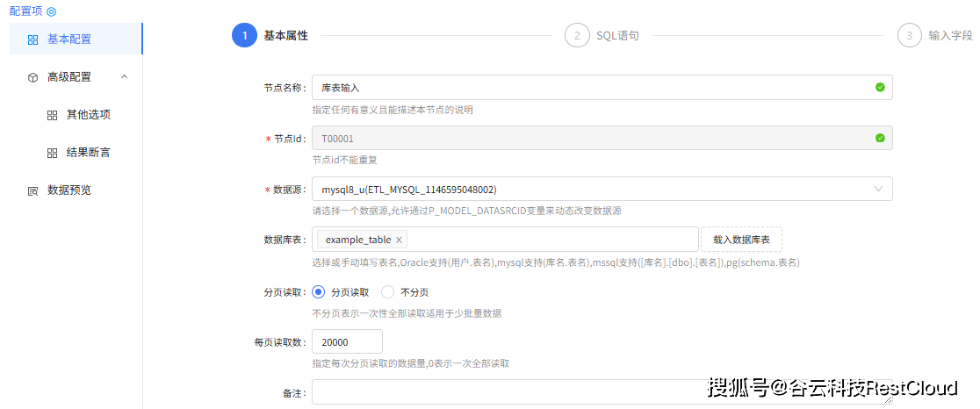Open 结果断言 in the sidebar
Viewport: 980px width, 409px height.
coord(88,153)
